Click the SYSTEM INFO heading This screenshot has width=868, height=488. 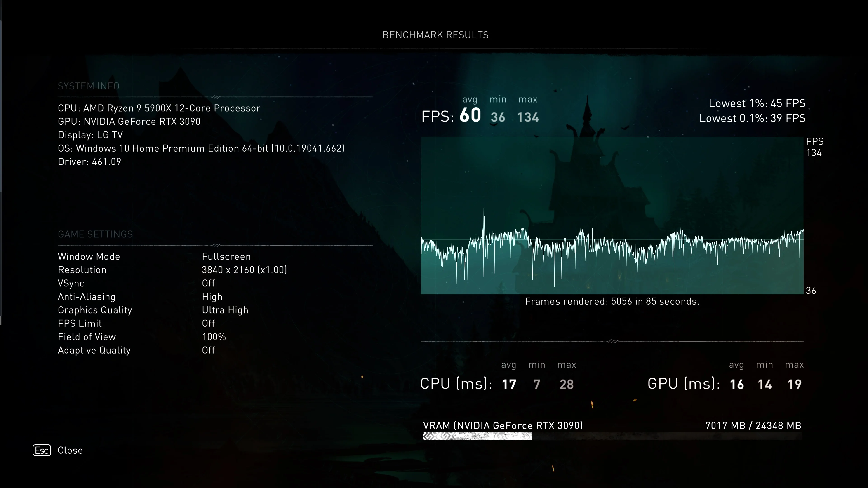pos(89,86)
